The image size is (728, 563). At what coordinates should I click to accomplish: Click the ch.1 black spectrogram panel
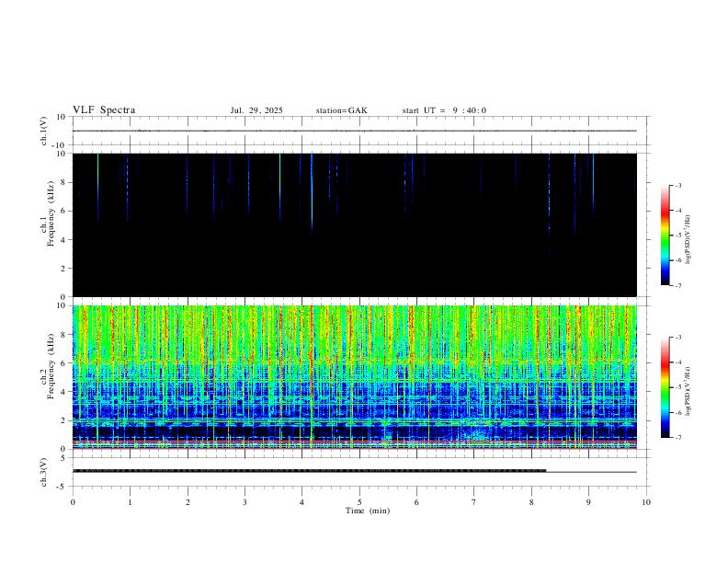[355, 224]
